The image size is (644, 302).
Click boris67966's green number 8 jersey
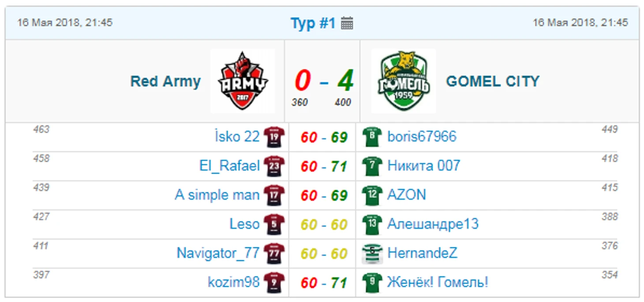click(372, 137)
